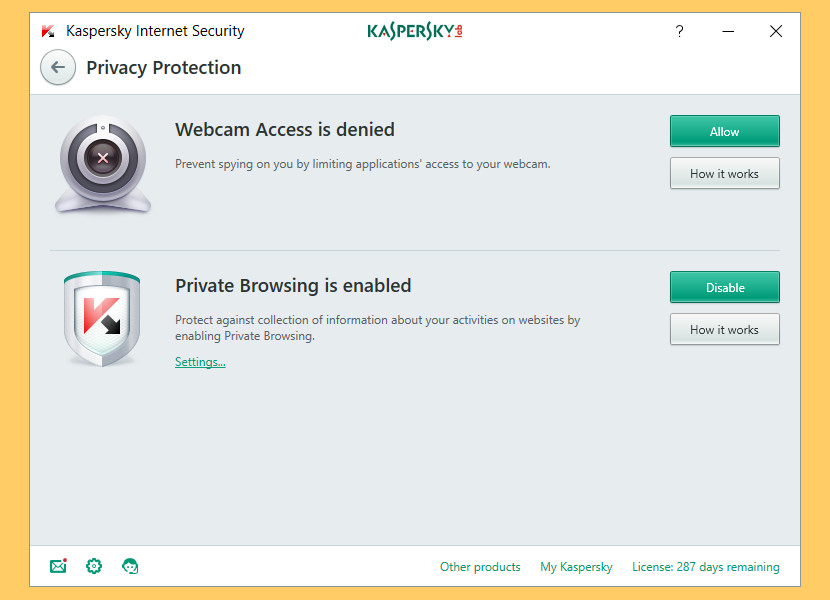View the License 287 days remaining details
The width and height of the screenshot is (830, 600).
(x=705, y=567)
